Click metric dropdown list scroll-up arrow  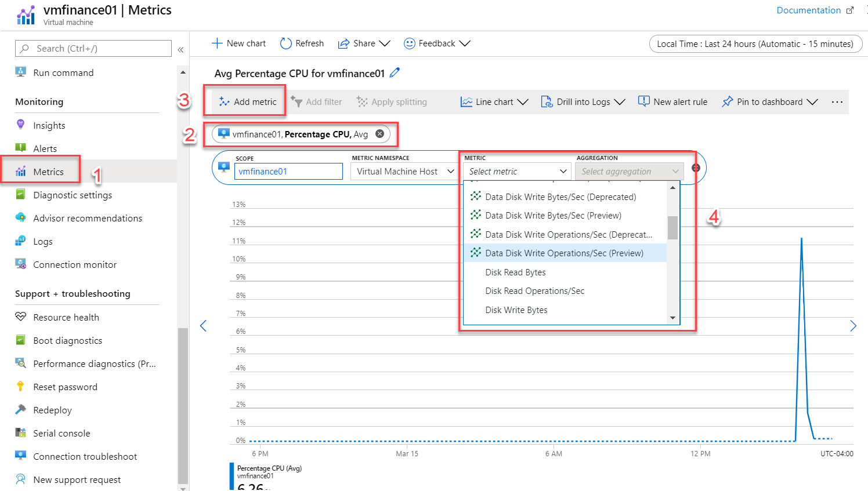tap(673, 187)
